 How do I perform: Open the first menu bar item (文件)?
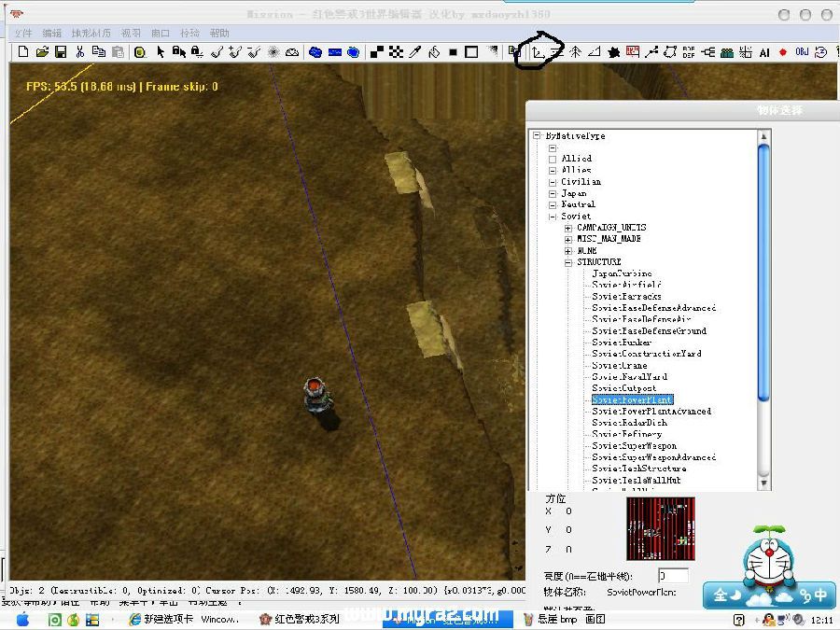(23, 34)
